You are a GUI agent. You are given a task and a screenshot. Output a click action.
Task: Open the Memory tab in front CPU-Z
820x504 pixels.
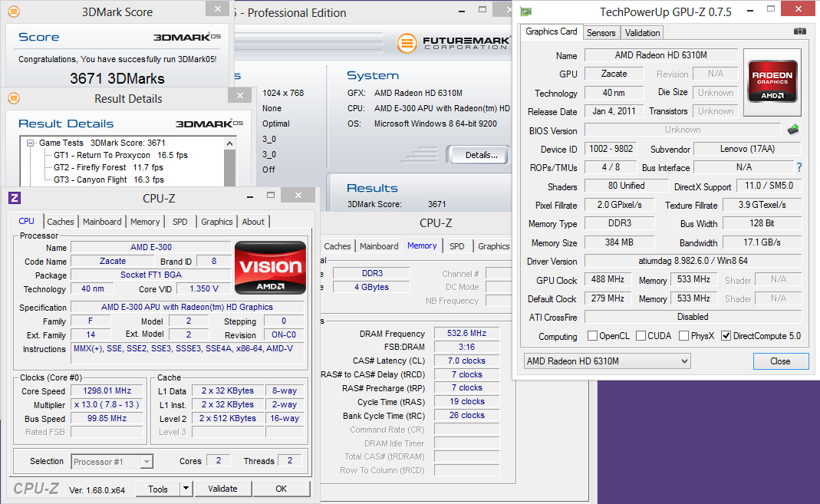tap(145, 222)
